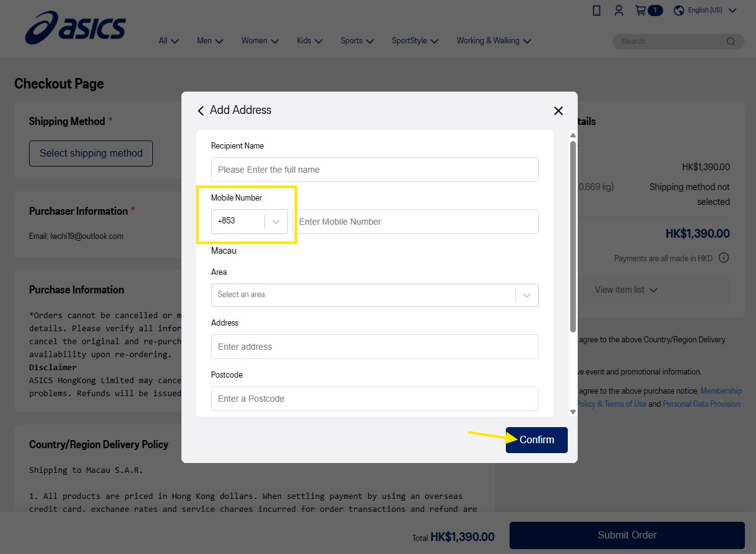
Task: Open the +853 country code dropdown
Action: (x=250, y=221)
